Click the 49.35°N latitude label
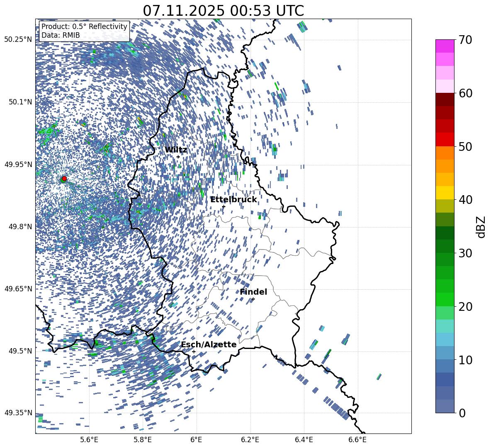 click(x=18, y=413)
